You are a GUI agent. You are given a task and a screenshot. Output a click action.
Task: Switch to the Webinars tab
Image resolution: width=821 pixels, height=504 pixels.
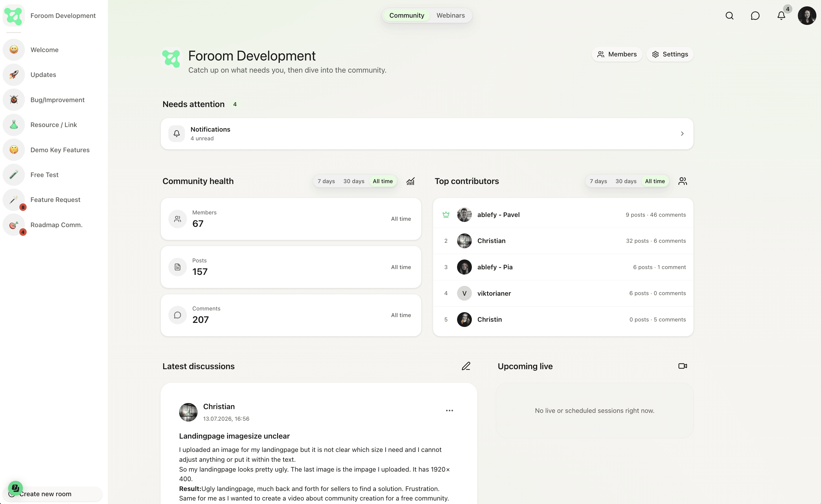(x=450, y=16)
